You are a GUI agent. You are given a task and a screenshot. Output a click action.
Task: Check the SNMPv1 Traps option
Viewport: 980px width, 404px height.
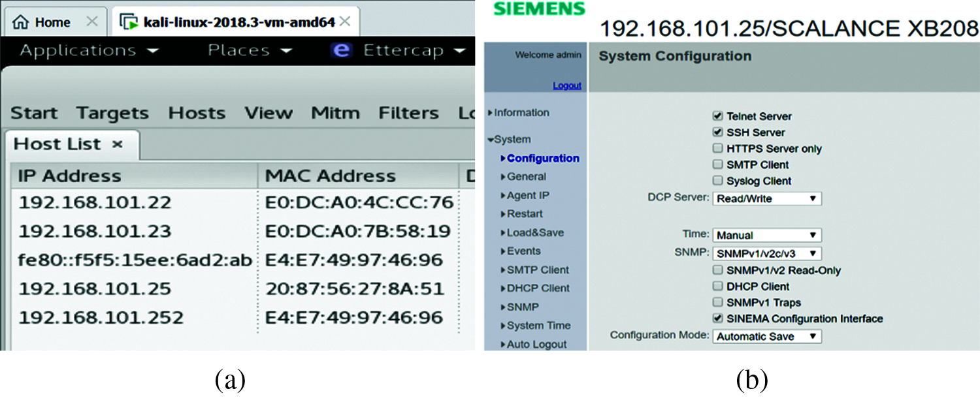click(x=717, y=302)
